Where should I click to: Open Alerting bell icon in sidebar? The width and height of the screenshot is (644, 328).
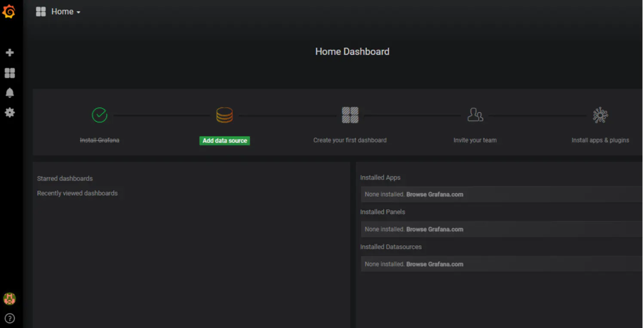[9, 93]
